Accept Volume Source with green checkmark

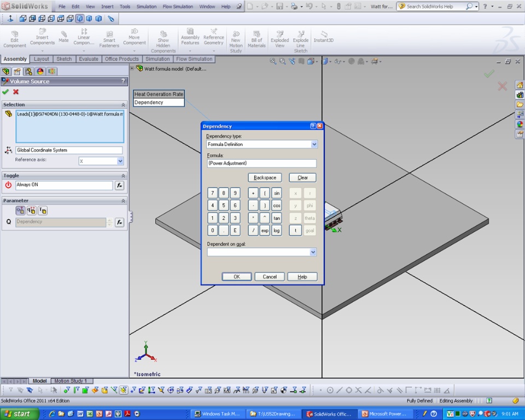[5, 92]
